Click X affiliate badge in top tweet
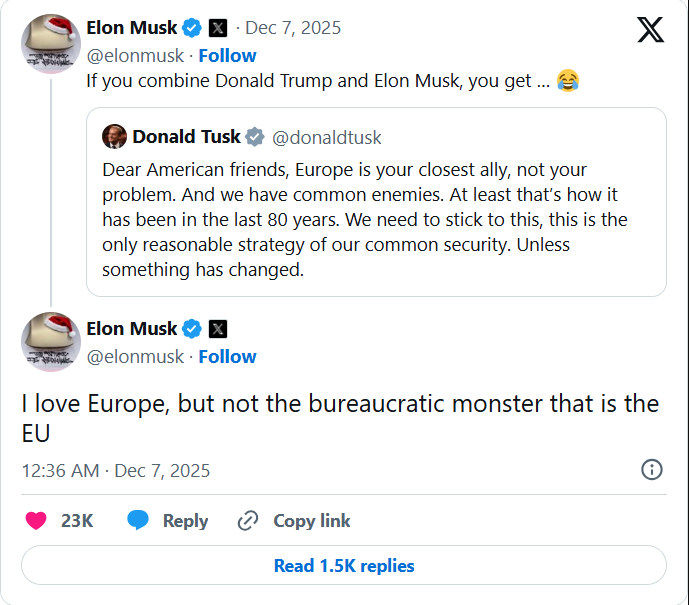Image resolution: width=689 pixels, height=605 pixels. (217, 27)
